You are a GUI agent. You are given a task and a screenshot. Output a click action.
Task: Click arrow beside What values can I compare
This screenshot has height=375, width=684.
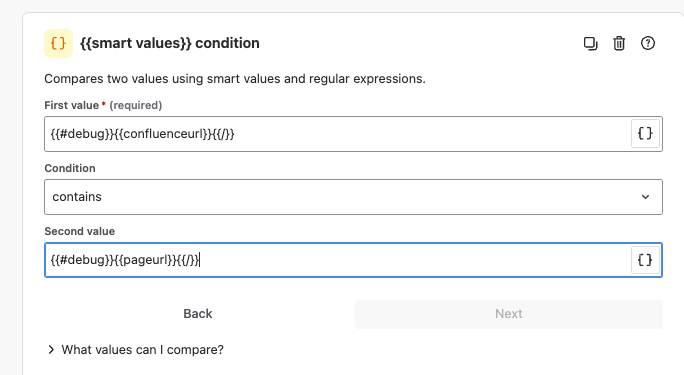coord(51,350)
